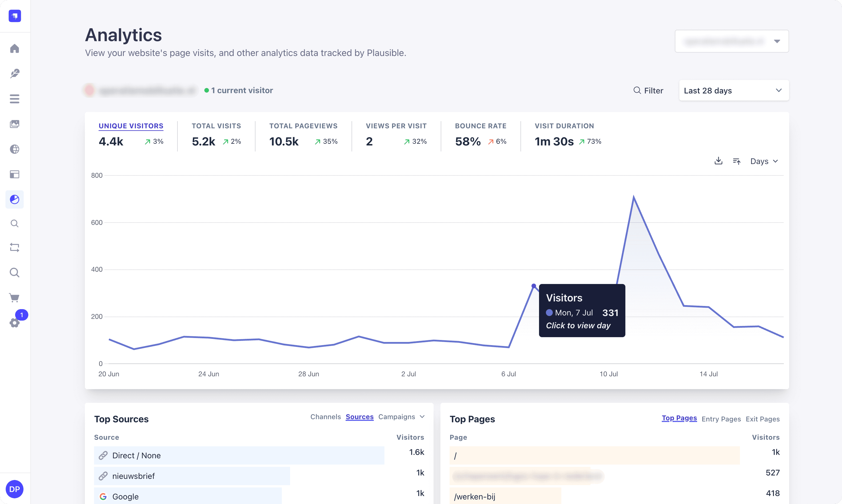Image resolution: width=842 pixels, height=504 pixels.
Task: Open the layout panel sidebar icon
Action: pyautogui.click(x=14, y=174)
